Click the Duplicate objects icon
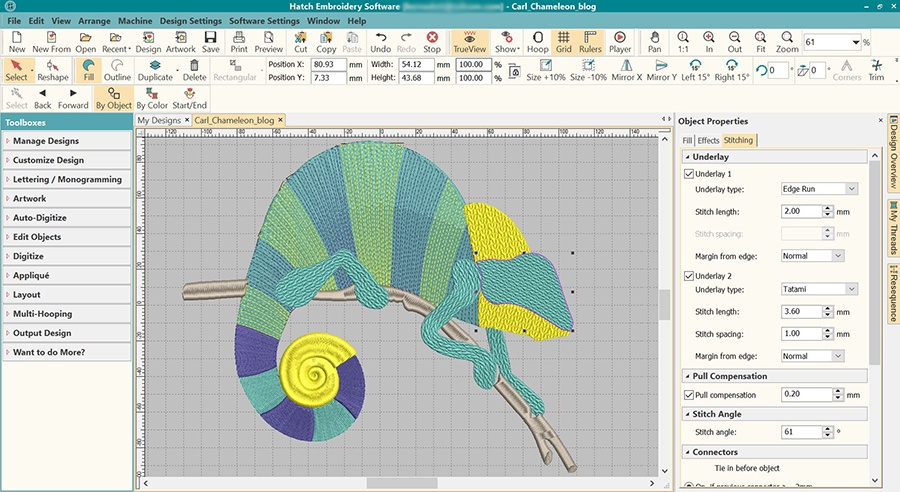 tap(155, 70)
